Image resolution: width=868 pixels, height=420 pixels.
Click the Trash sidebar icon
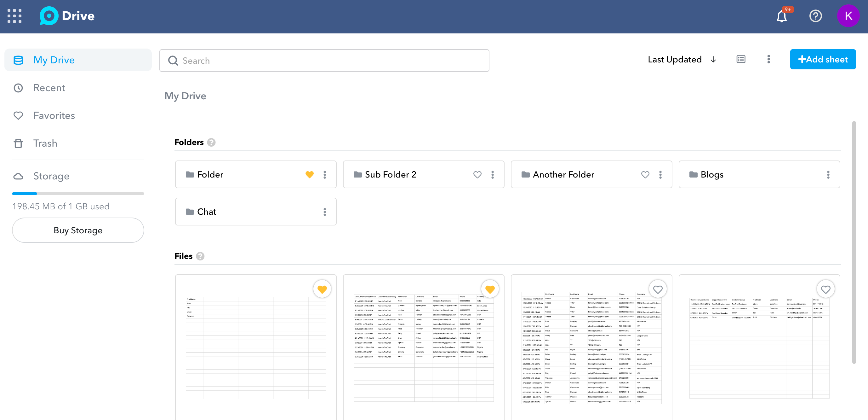(x=19, y=143)
